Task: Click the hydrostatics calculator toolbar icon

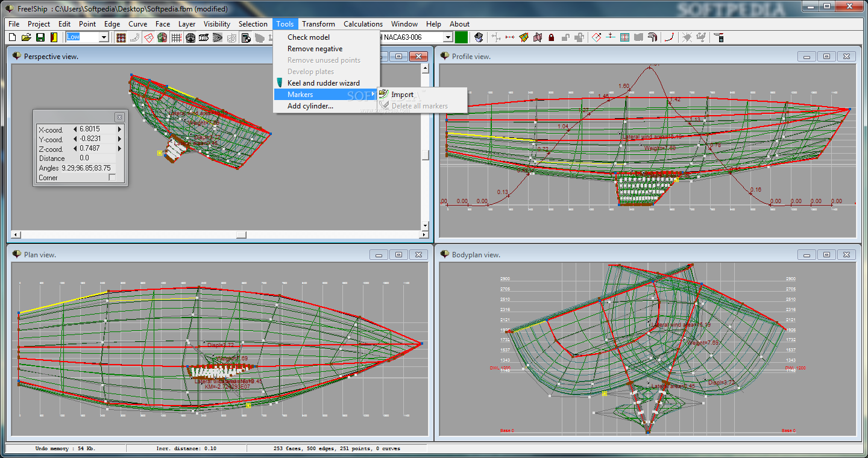Action: tap(246, 37)
